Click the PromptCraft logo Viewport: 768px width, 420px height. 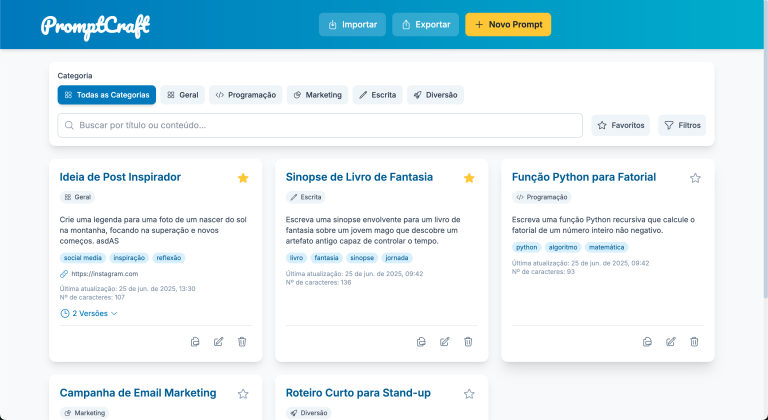pos(96,26)
